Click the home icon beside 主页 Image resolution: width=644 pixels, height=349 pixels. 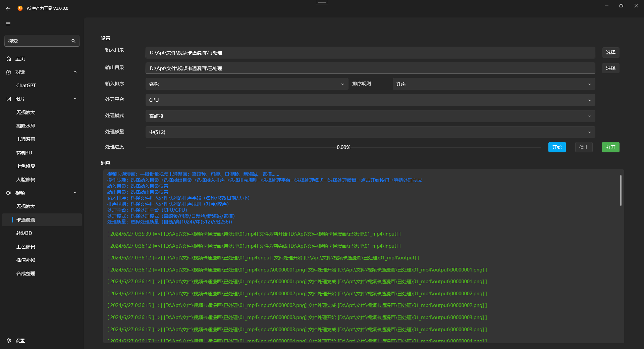[x=9, y=59]
